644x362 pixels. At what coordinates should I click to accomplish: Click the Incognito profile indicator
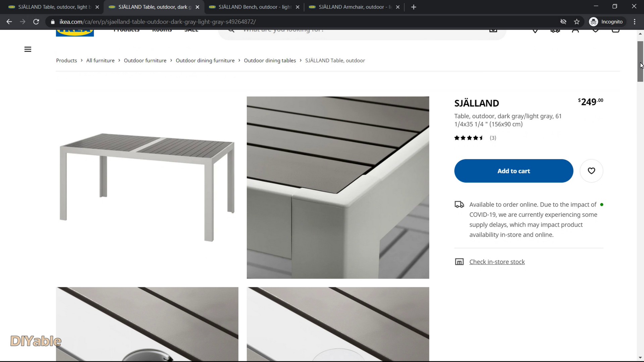pos(606,22)
